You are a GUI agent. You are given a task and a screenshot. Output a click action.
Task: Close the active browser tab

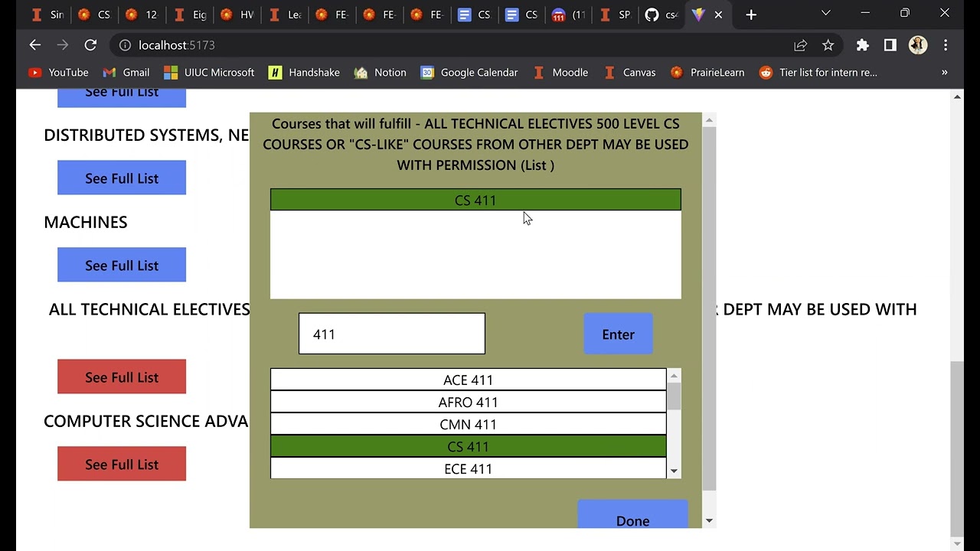tap(718, 15)
